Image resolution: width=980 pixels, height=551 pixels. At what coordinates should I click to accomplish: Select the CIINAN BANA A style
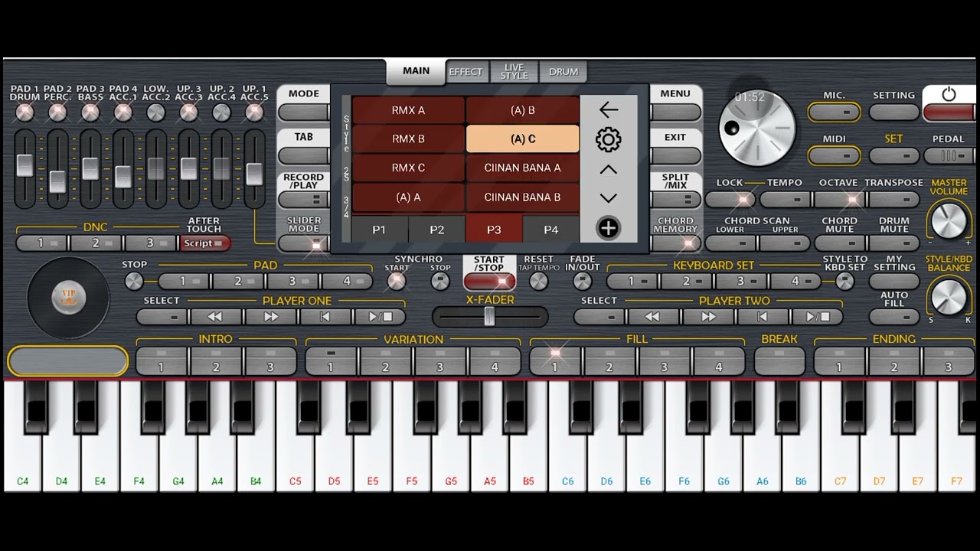point(522,168)
